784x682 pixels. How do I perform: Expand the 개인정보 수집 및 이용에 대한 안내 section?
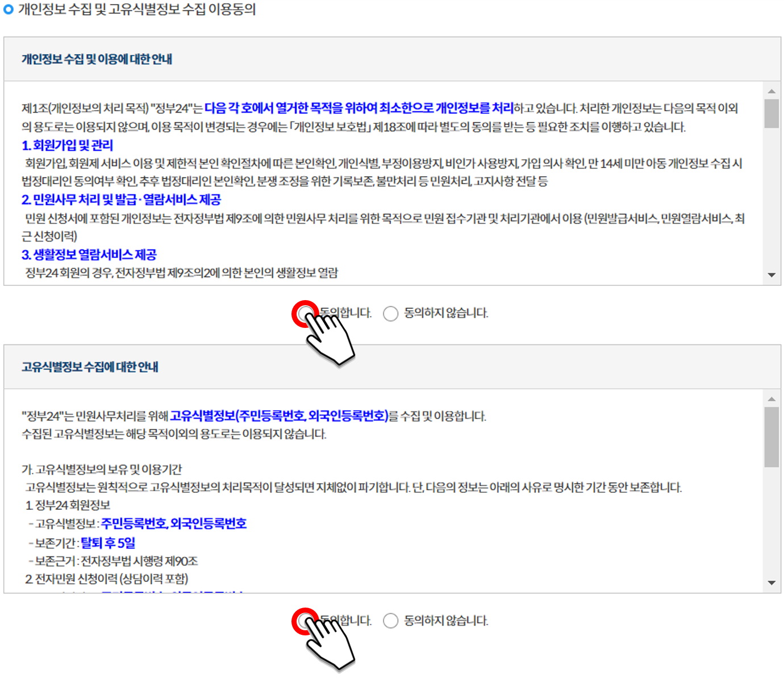coord(99,59)
